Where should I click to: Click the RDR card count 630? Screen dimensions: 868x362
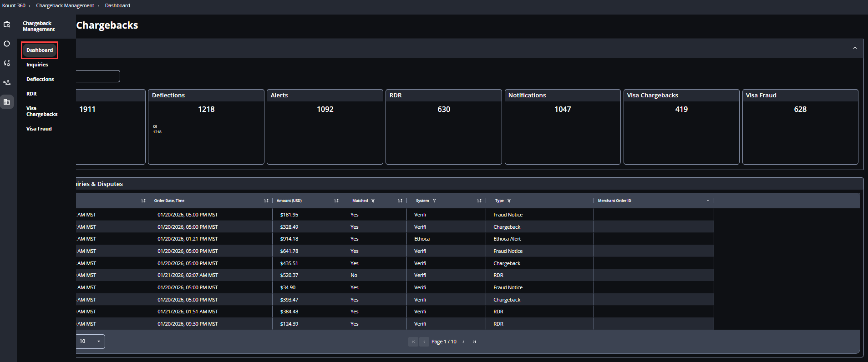(x=444, y=109)
